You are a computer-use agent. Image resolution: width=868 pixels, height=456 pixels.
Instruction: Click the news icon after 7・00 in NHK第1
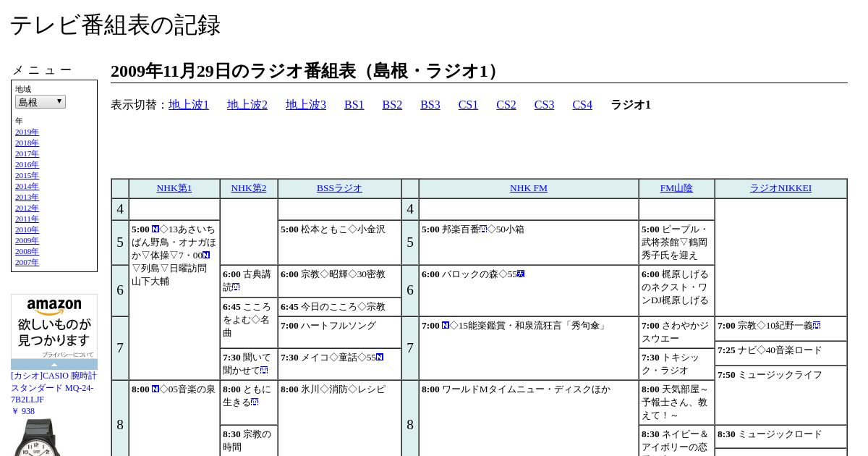click(x=206, y=256)
